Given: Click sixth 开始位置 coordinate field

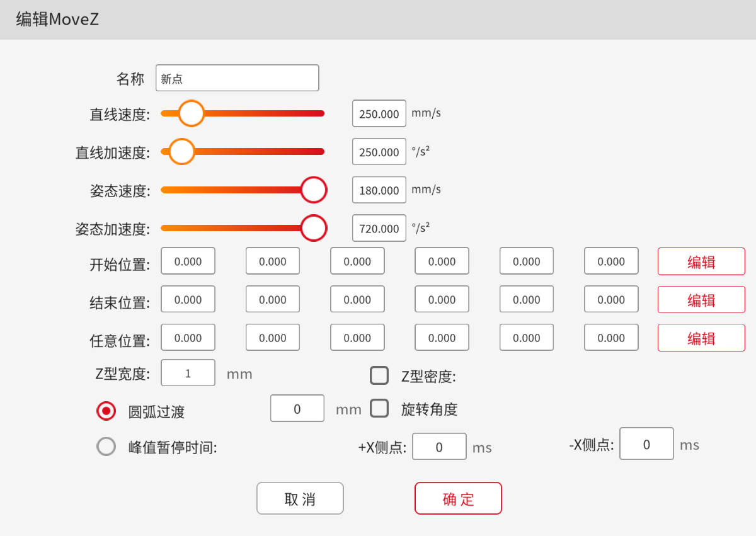Looking at the screenshot, I should point(611,261).
